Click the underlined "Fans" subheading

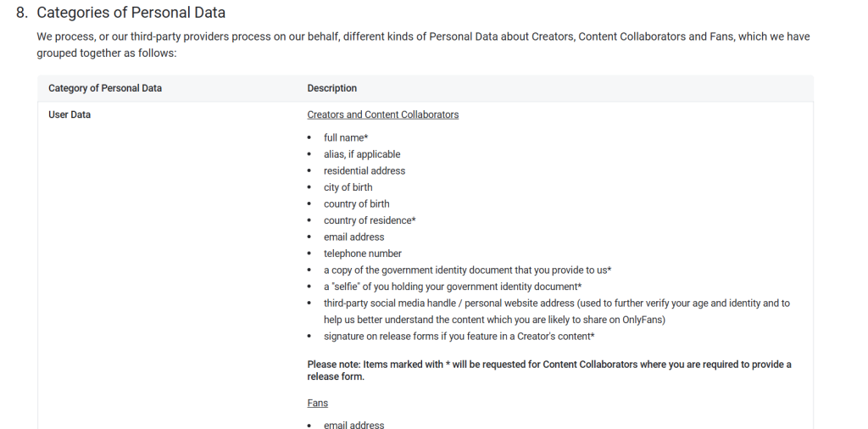tap(317, 403)
